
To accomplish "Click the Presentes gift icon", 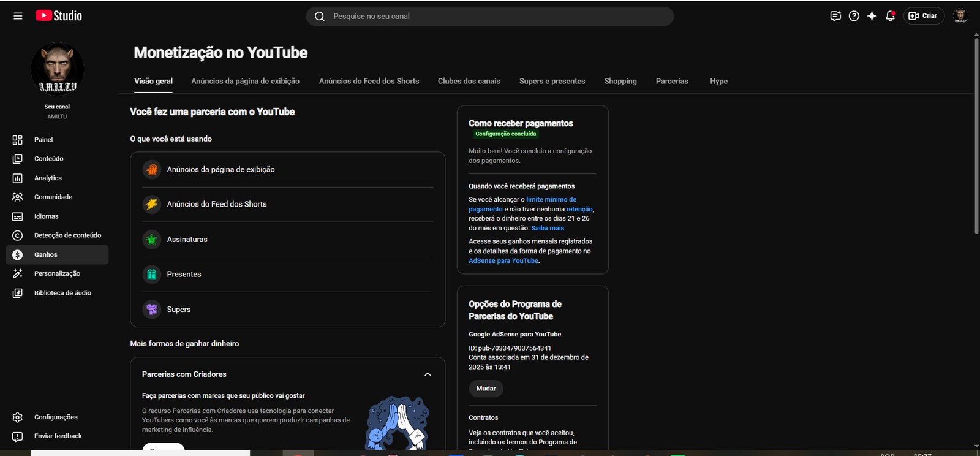I will (x=152, y=275).
